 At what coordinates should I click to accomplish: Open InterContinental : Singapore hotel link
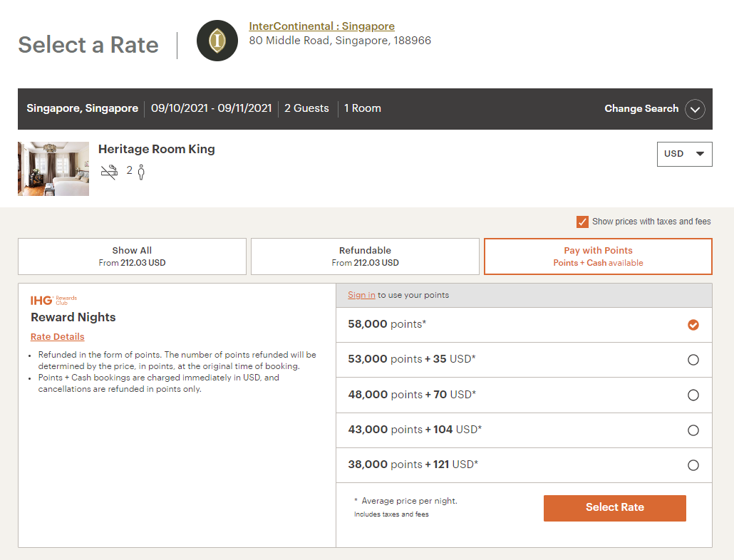[x=321, y=26]
